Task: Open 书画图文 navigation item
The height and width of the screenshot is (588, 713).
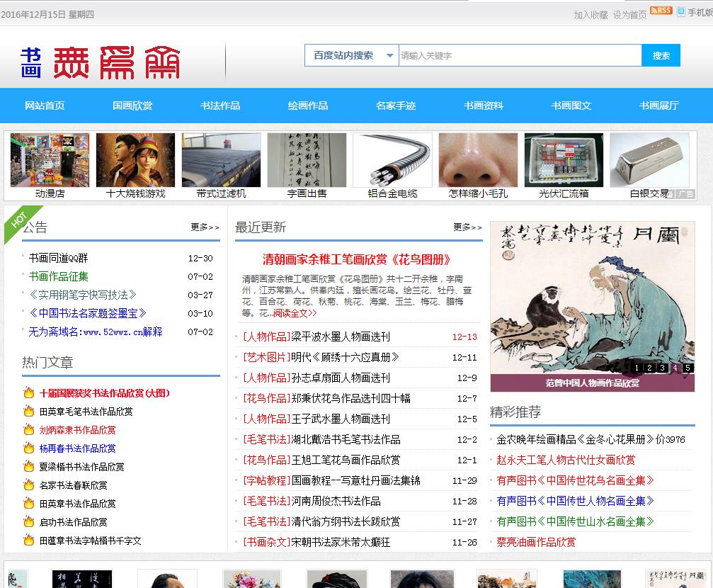Action: [571, 106]
